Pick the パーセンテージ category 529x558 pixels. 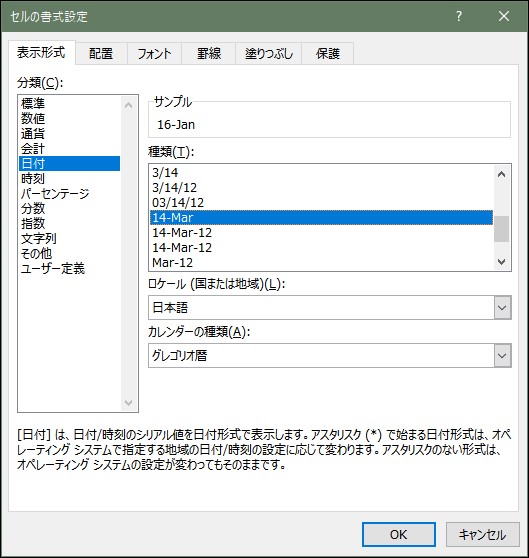click(x=70, y=193)
